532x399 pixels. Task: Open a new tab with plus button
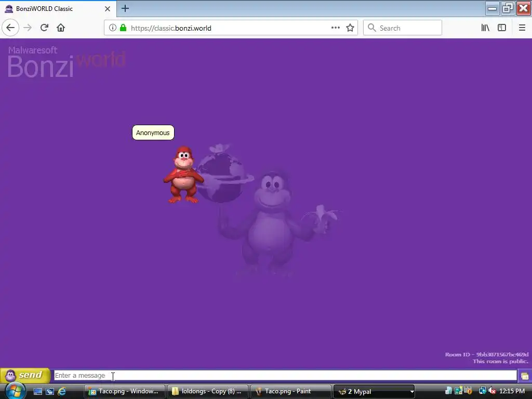125,8
